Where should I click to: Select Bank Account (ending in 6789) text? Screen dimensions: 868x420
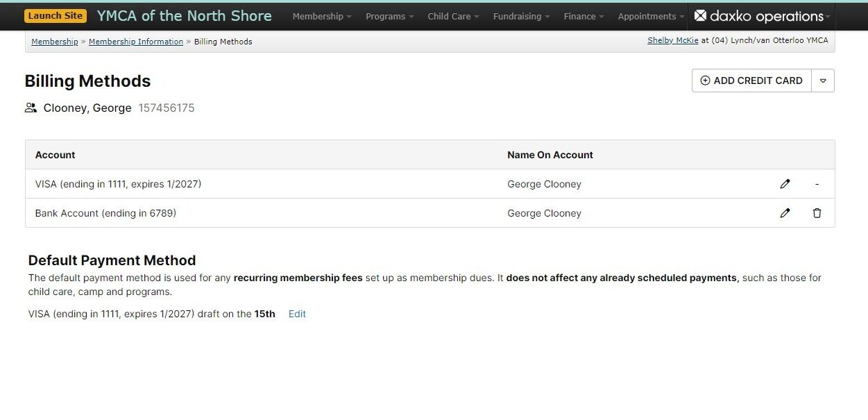pos(105,213)
